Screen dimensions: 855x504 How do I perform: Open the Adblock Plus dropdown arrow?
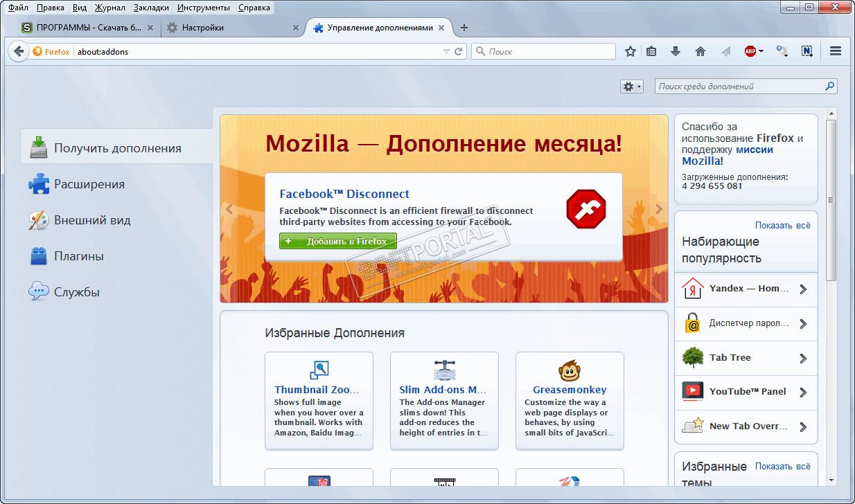[x=761, y=51]
